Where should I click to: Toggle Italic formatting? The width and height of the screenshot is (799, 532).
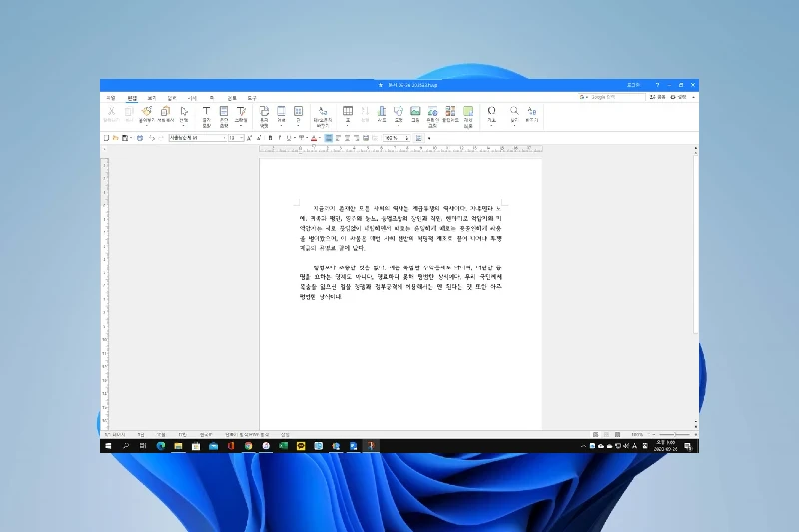[x=280, y=138]
